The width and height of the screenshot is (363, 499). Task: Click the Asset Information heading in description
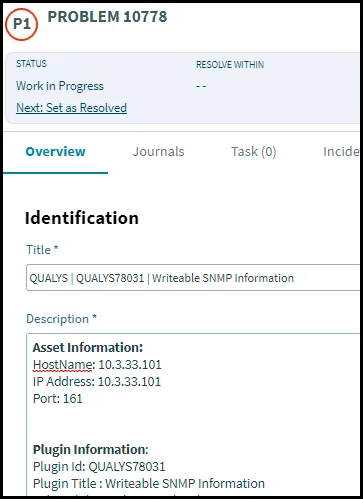pos(88,347)
